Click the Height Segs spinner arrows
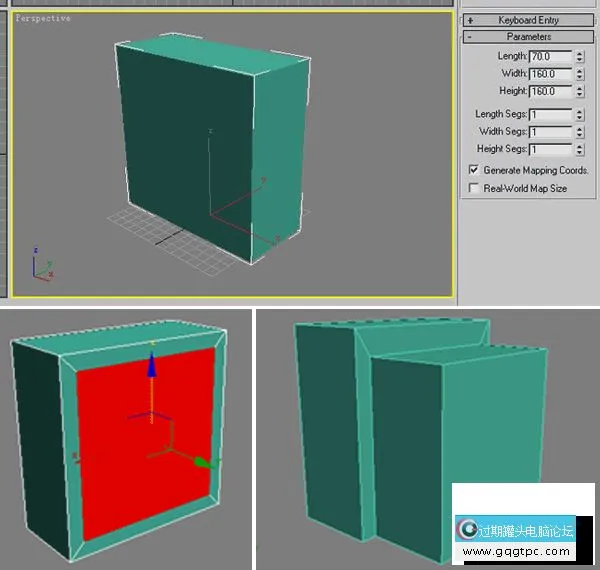The image size is (600, 570). 580,149
